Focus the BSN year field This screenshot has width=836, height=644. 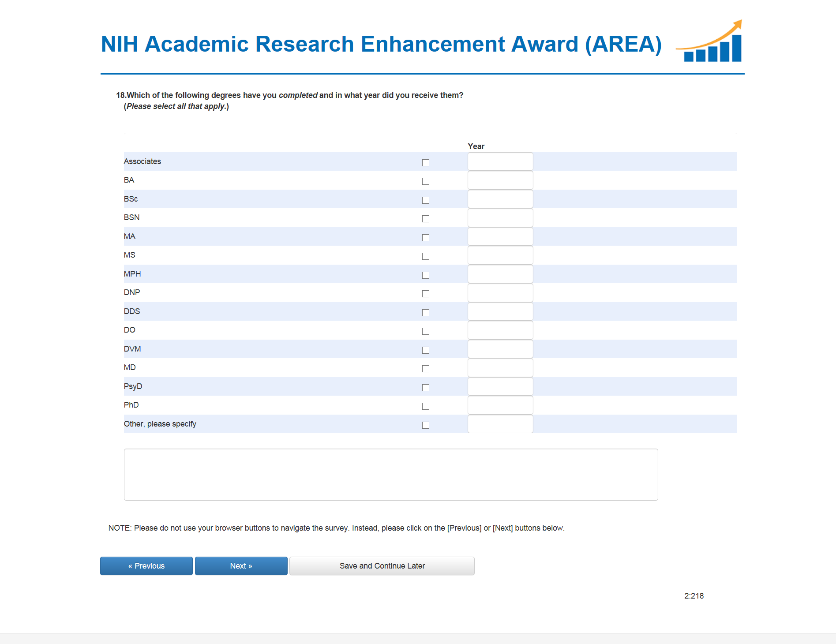coord(500,218)
